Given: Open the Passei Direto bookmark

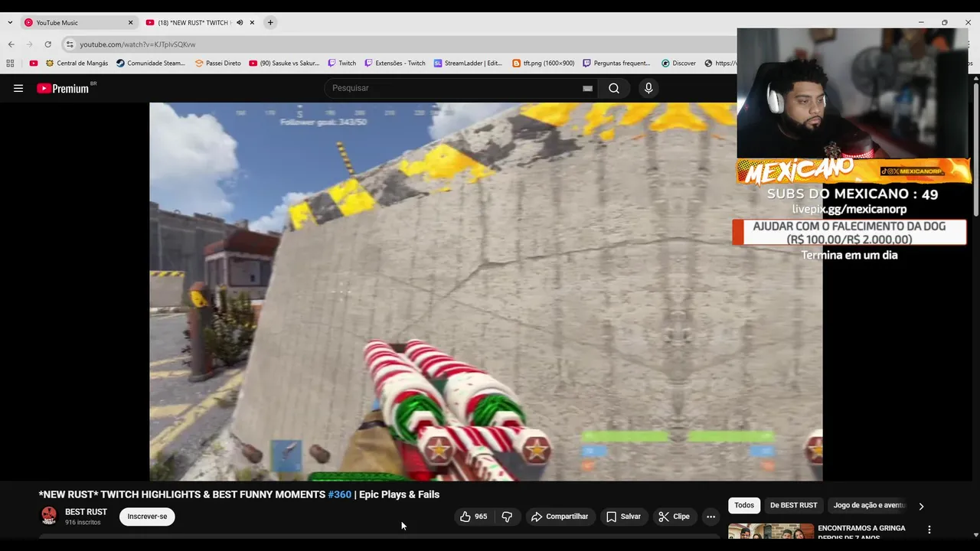Looking at the screenshot, I should (x=217, y=64).
